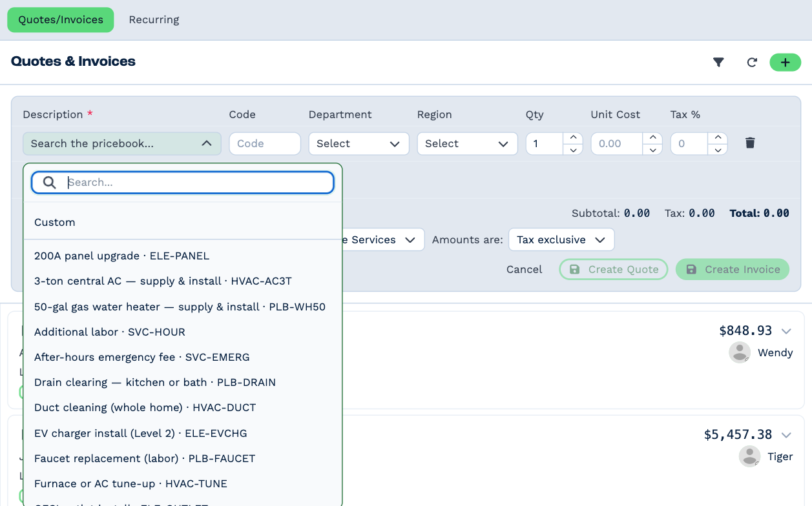Open the Region select dropdown

coord(468,143)
